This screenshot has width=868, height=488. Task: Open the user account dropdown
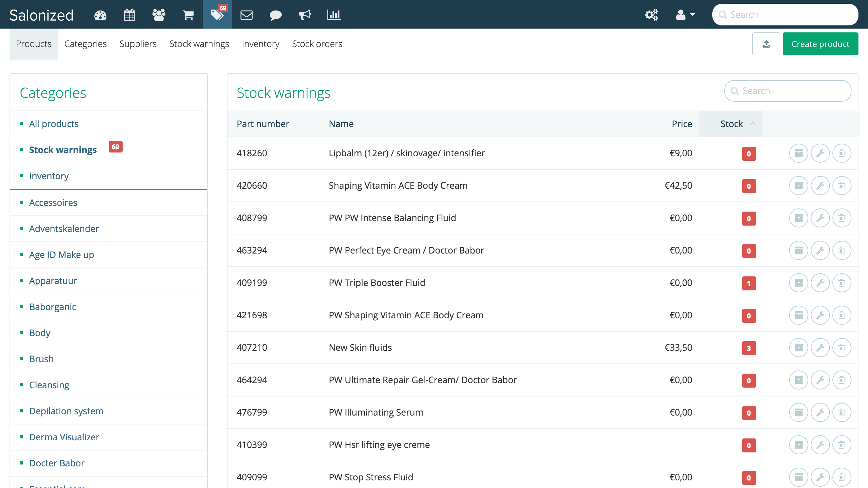click(x=684, y=15)
